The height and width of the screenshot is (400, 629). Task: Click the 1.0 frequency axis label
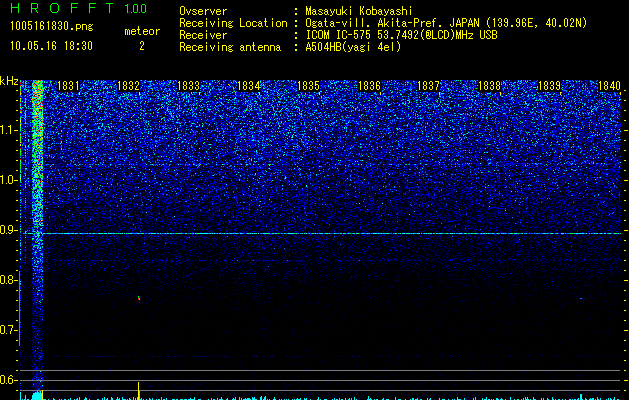(x=9, y=180)
